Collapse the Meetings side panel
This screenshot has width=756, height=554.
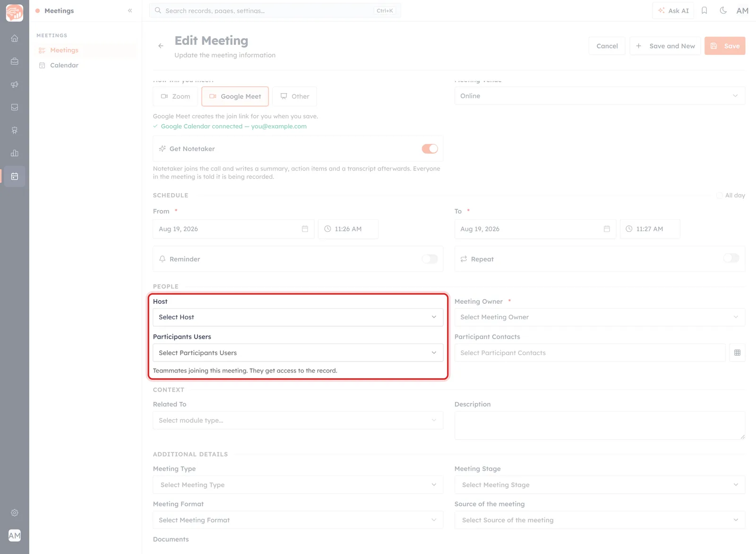point(130,10)
